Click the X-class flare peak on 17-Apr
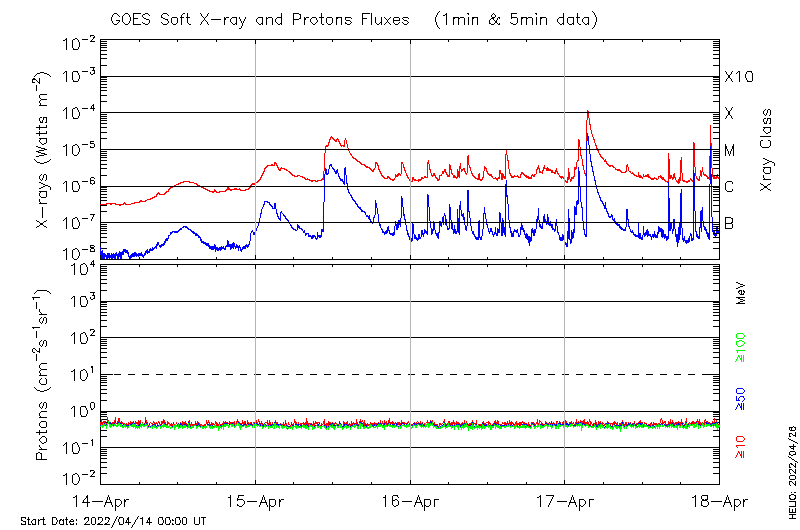This screenshot has width=800, height=530. pyautogui.click(x=588, y=112)
